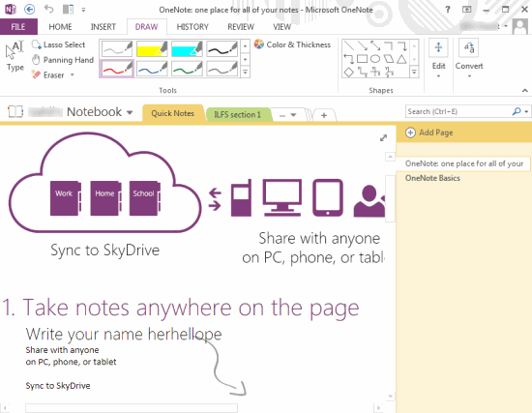Select the Type tool
The image size is (532, 413).
[x=15, y=56]
